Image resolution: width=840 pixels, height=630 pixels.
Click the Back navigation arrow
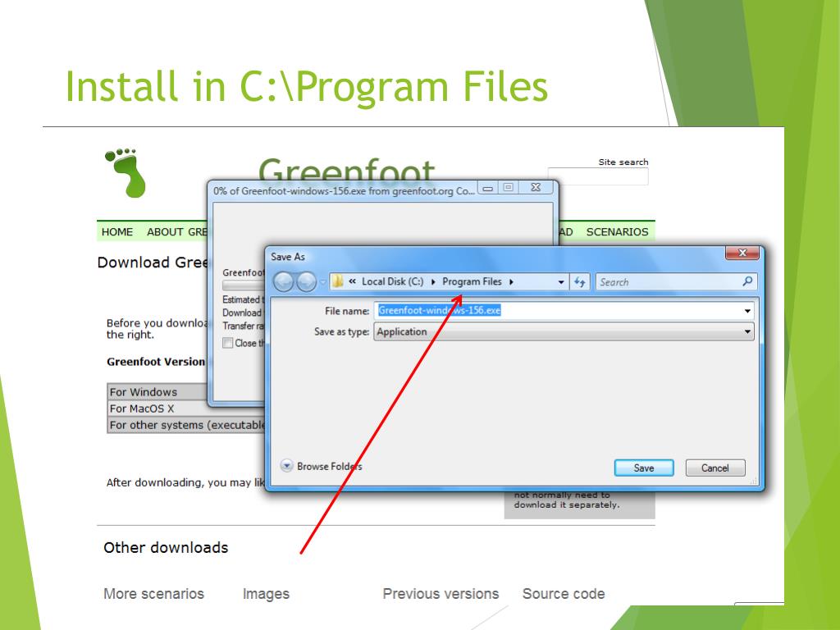coord(284,282)
